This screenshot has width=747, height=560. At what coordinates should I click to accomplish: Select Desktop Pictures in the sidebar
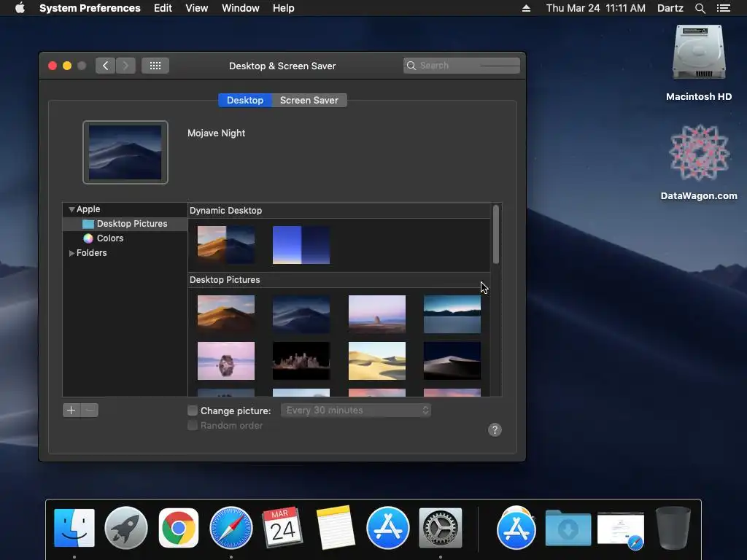coord(125,224)
